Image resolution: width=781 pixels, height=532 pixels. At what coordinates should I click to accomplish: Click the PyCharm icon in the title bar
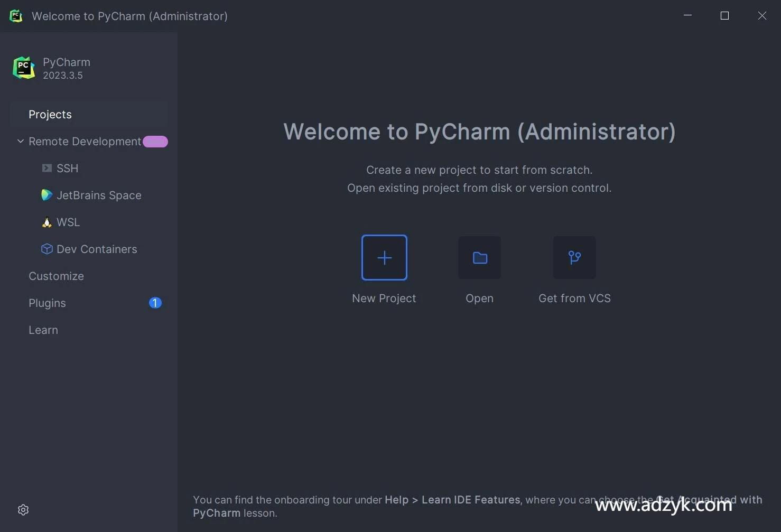[16, 16]
